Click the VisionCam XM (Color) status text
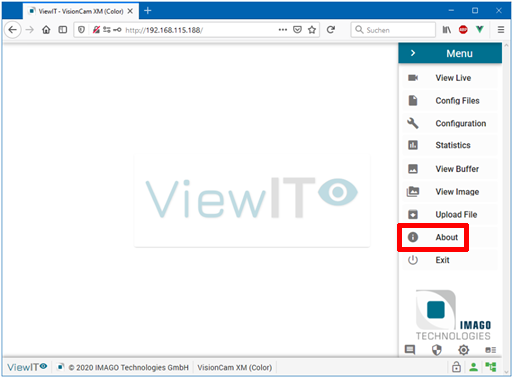 [235, 367]
